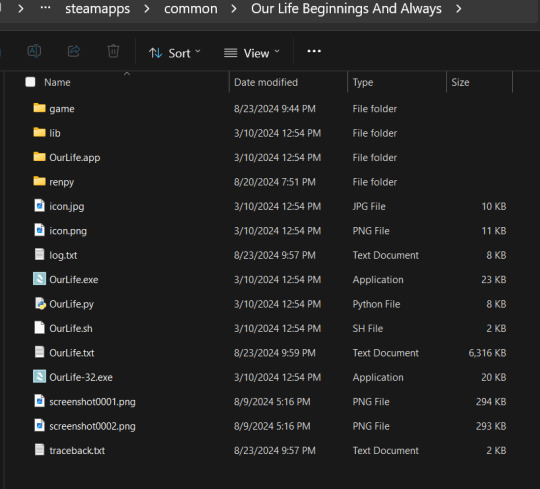540x489 pixels.
Task: Click the Our Life Beginnings And Always breadcrumb
Action: pyautogui.click(x=346, y=9)
